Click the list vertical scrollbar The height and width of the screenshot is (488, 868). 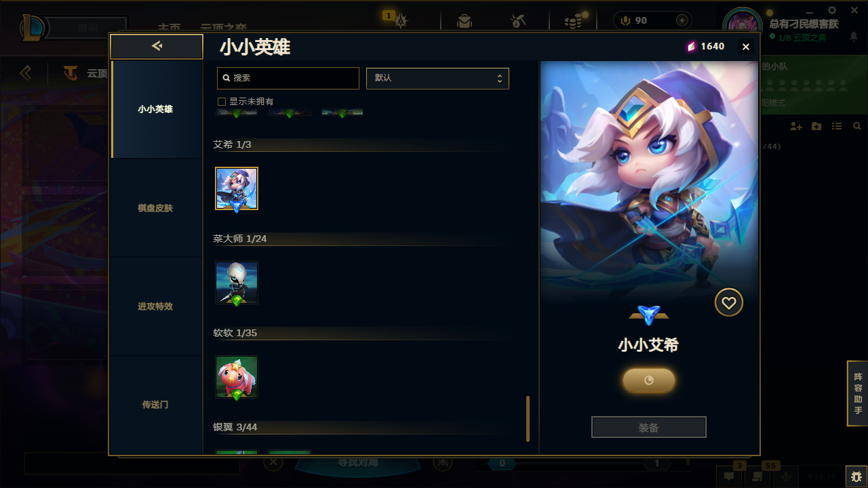(528, 419)
